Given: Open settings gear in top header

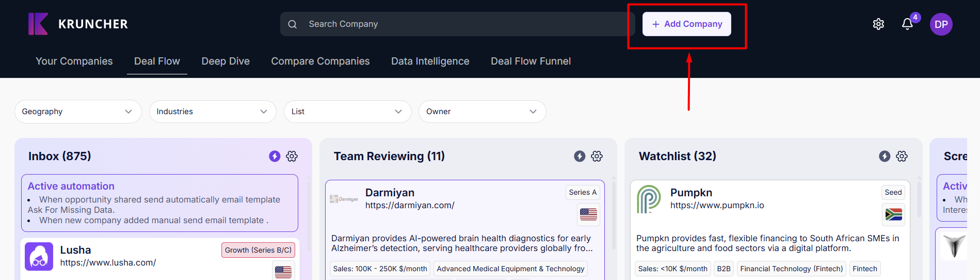Looking at the screenshot, I should (x=878, y=24).
